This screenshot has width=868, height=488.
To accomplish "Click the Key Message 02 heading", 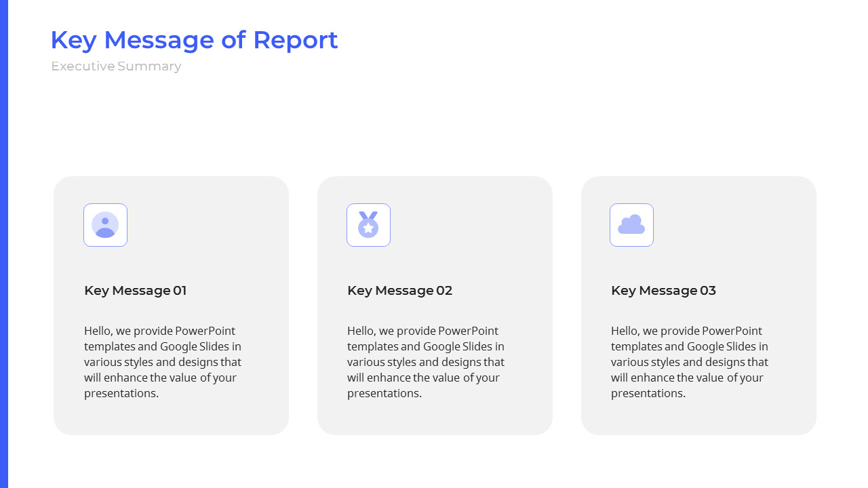I will (399, 290).
